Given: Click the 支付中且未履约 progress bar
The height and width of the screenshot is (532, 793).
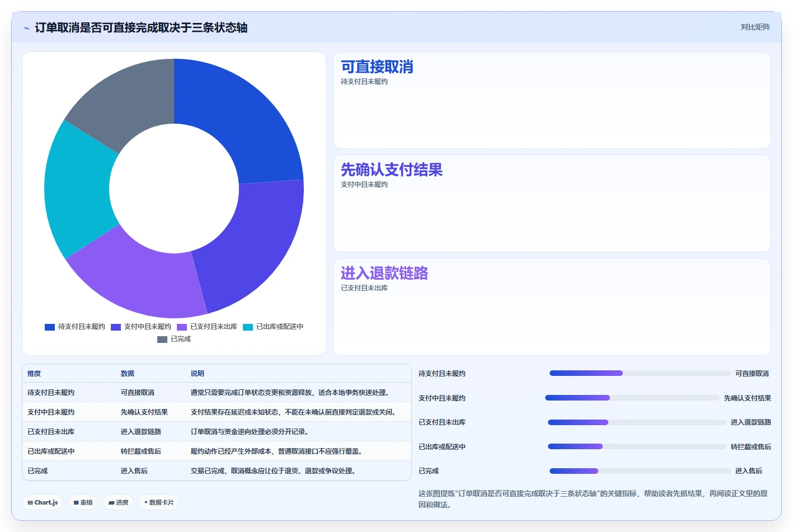Looking at the screenshot, I should 632,398.
